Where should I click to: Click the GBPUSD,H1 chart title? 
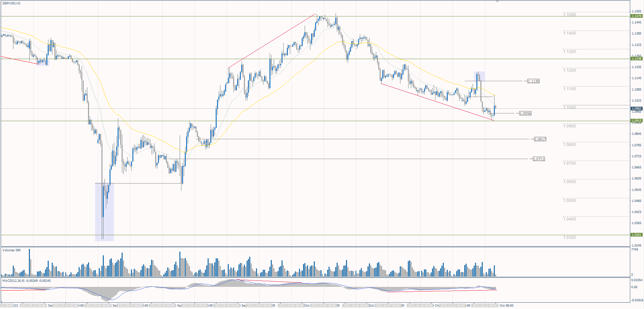(11, 3)
